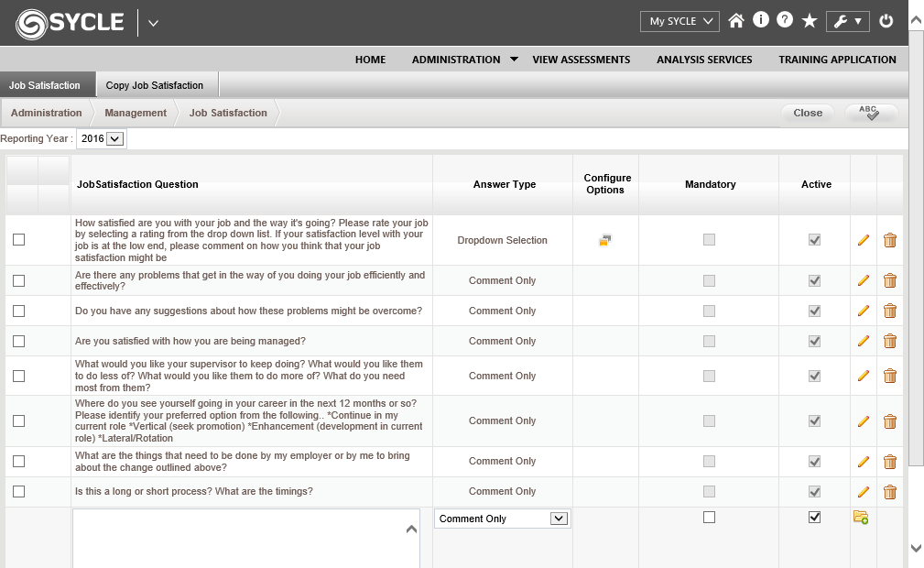924x568 pixels.
Task: Click the Home icon in header
Action: [736, 21]
